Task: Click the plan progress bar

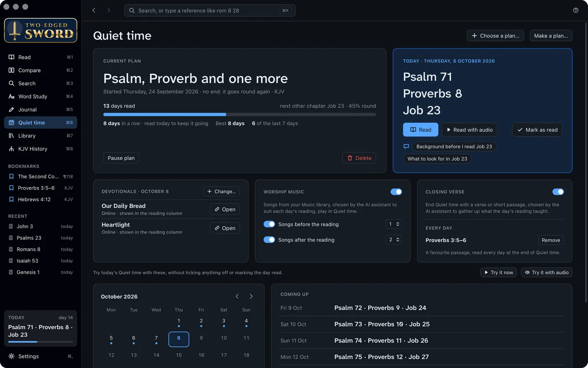Action: click(x=239, y=114)
